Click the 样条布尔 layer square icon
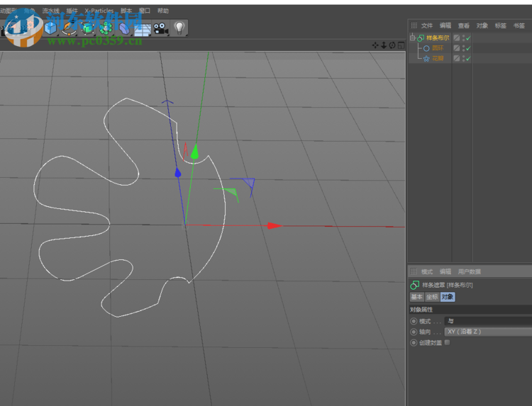532x406 pixels. point(457,38)
